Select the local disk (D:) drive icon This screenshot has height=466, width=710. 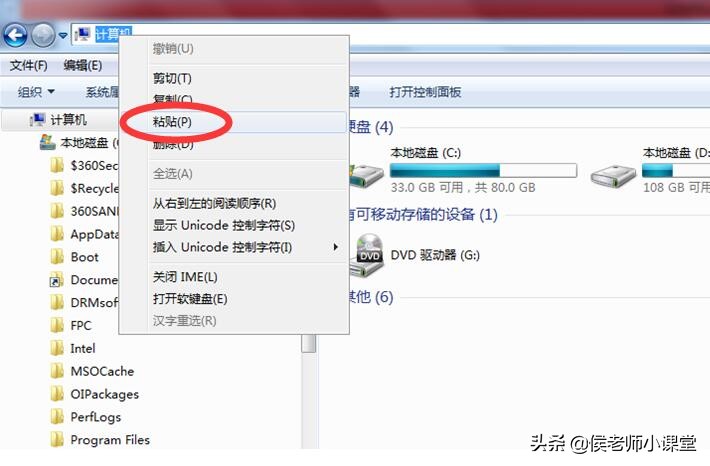pos(614,177)
